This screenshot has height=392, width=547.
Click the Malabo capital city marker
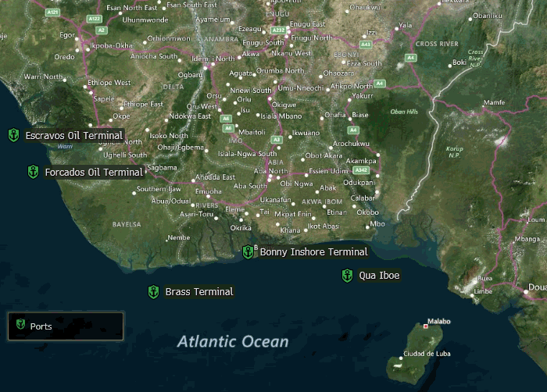426,326
